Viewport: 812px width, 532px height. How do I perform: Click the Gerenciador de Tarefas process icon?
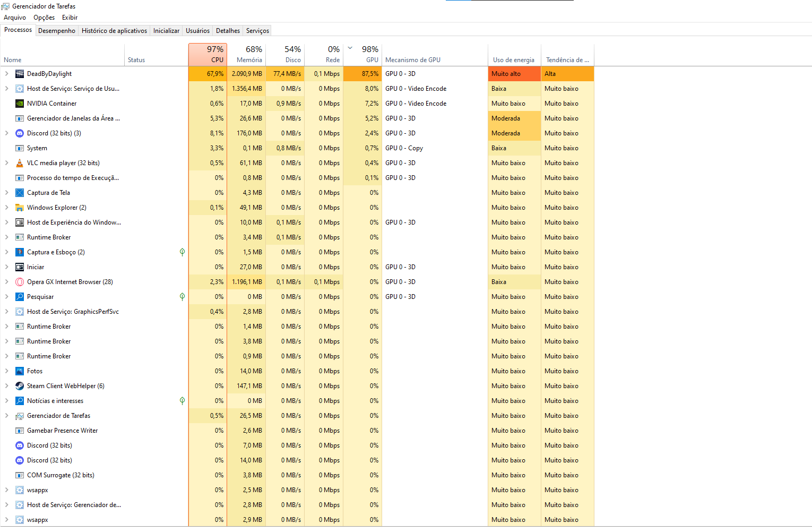click(20, 416)
